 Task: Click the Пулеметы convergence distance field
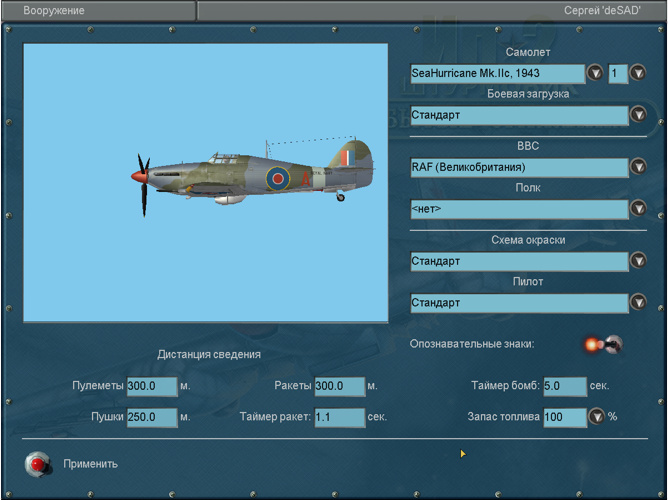tap(151, 386)
